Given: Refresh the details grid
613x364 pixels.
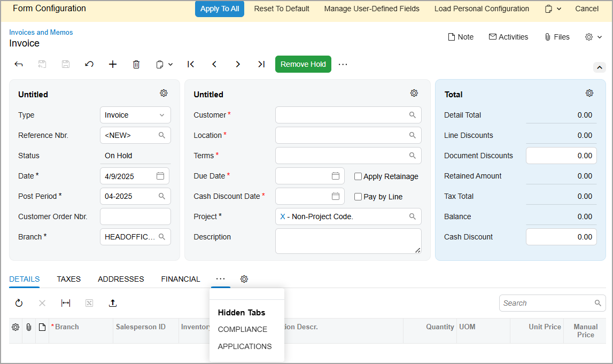Looking at the screenshot, I should click(19, 303).
